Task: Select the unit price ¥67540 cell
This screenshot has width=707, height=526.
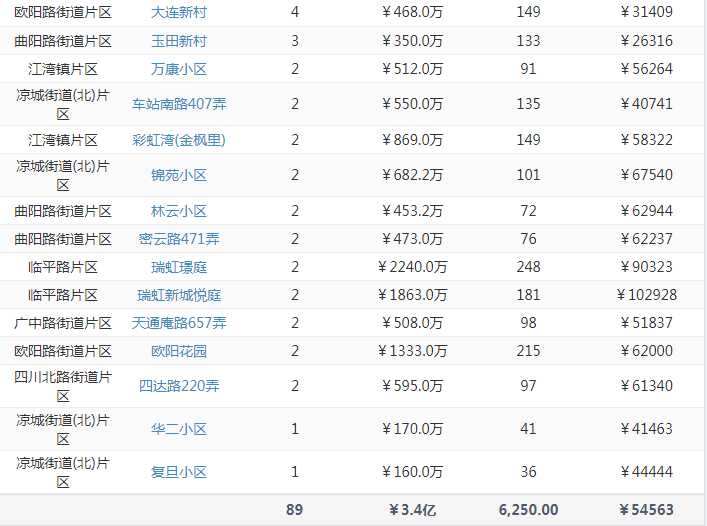Action: 647,175
